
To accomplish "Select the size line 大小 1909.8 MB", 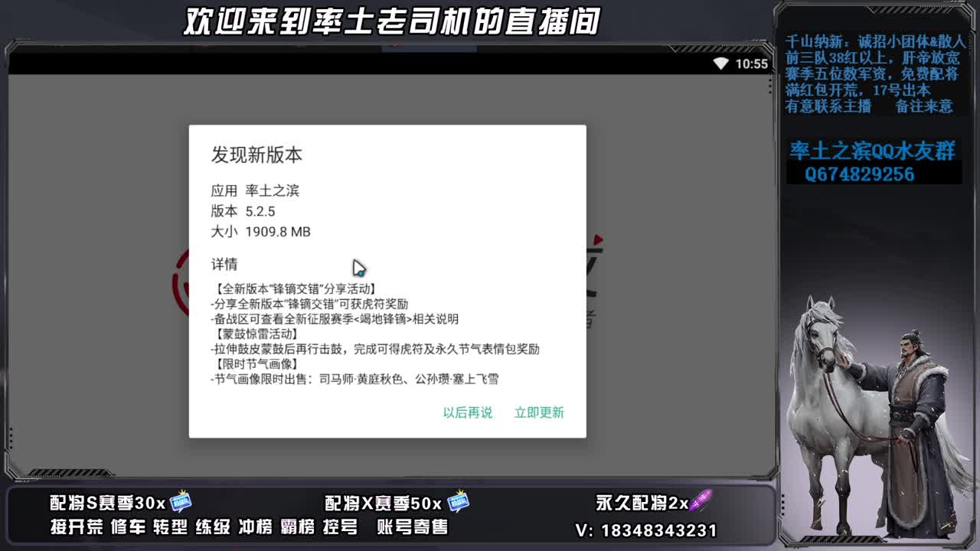I will pyautogui.click(x=260, y=232).
